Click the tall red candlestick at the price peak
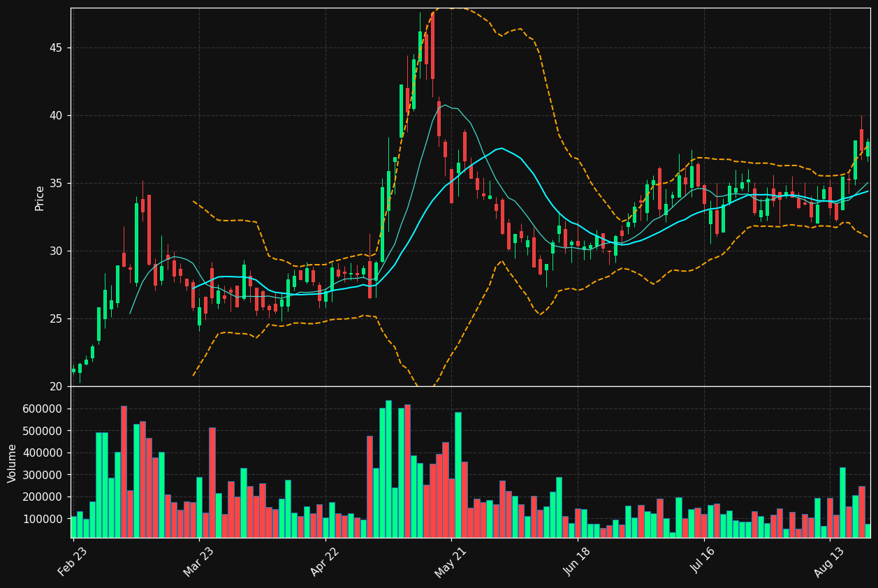Image resolution: width=878 pixels, height=588 pixels. tap(432, 46)
